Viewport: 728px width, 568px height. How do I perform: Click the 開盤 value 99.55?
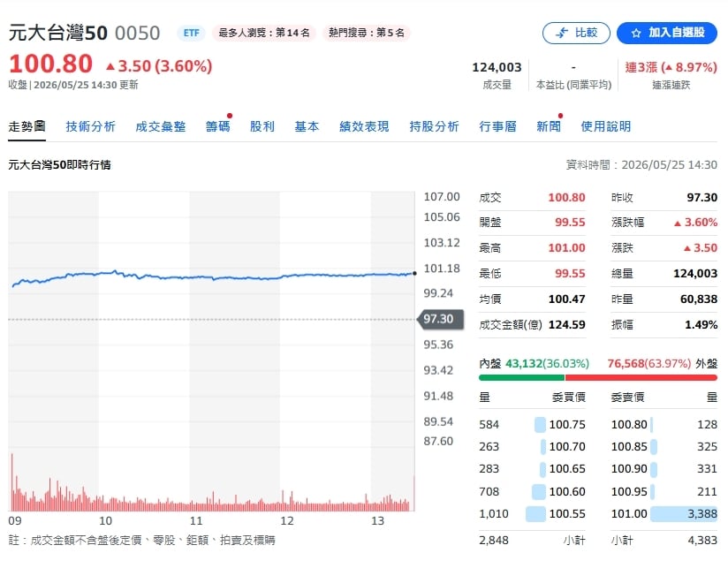pyautogui.click(x=570, y=223)
